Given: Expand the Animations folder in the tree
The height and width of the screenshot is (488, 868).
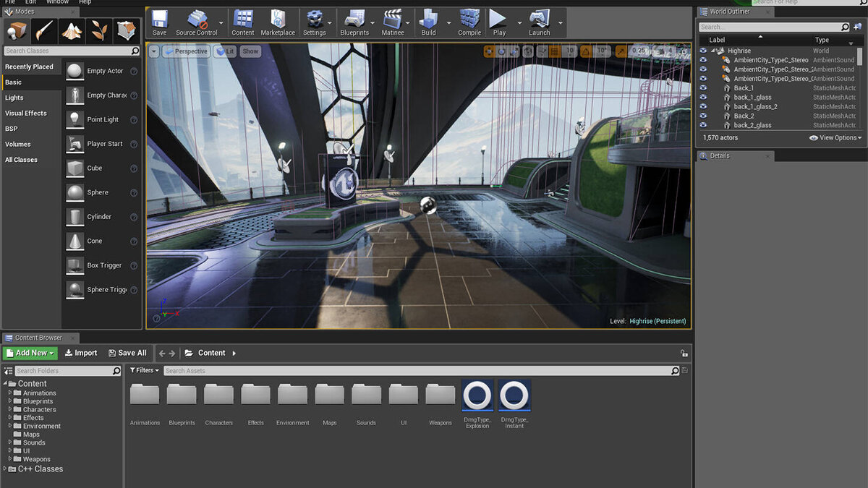Looking at the screenshot, I should click(10, 393).
